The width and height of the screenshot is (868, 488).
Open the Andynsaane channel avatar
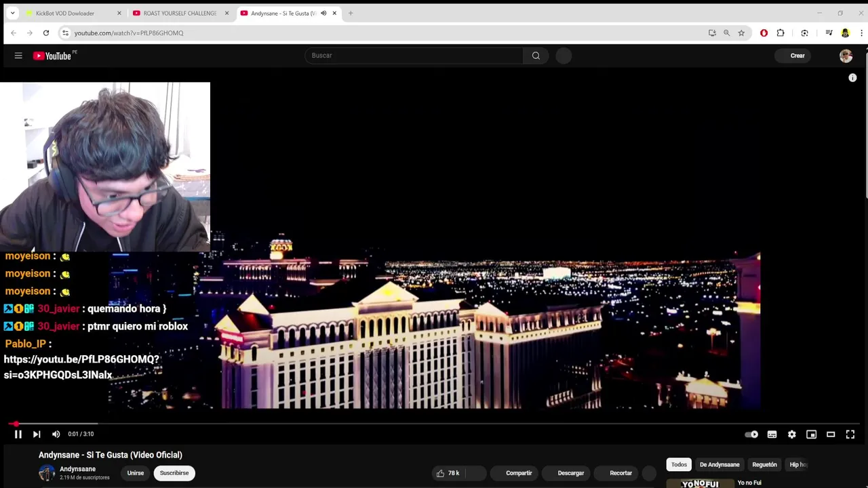[47, 473]
